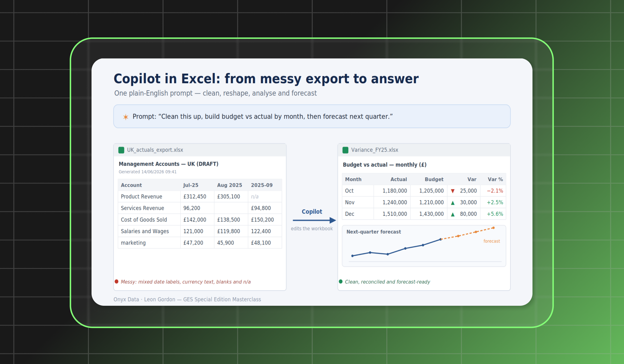Click the green up triangle in the Nov row

453,203
